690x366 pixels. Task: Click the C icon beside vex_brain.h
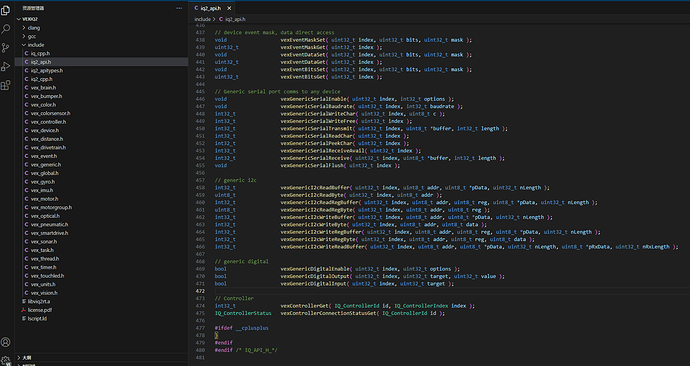[x=26, y=88]
